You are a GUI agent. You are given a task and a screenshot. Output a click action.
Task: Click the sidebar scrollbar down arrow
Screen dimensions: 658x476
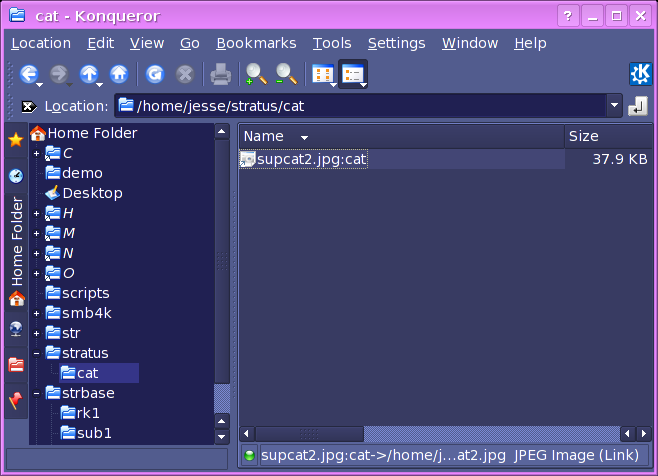pyautogui.click(x=222, y=437)
